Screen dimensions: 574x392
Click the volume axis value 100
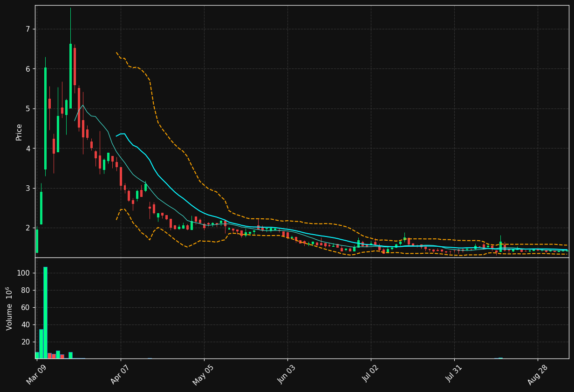(x=23, y=273)
